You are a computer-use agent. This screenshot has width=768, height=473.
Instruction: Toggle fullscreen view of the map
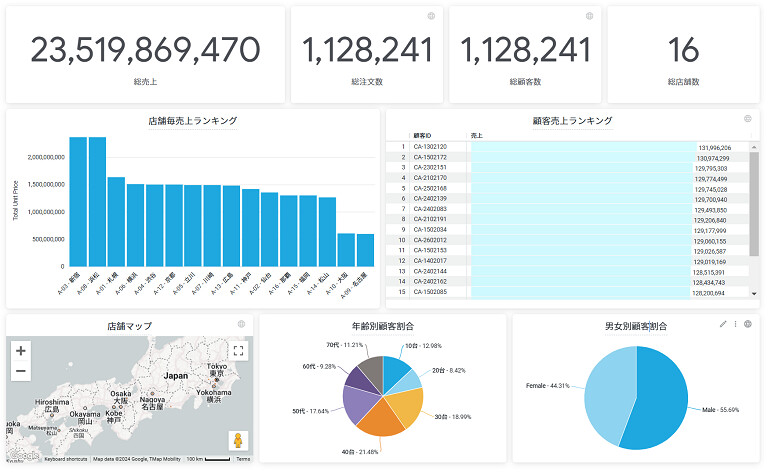tap(238, 351)
